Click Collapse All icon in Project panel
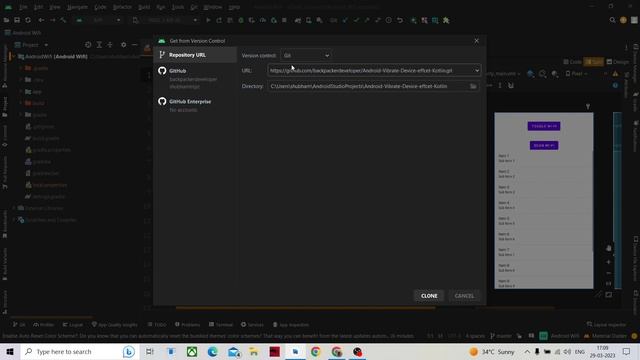 coord(110,45)
